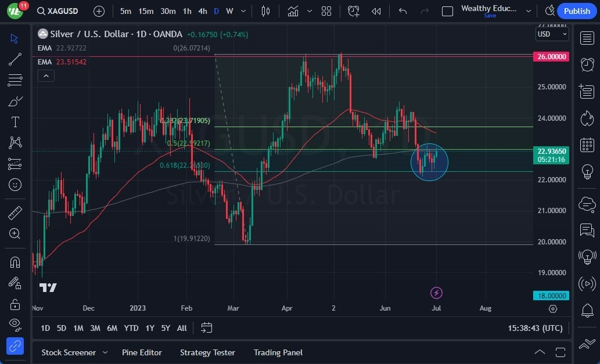This screenshot has width=600, height=364.
Task: Click the 26.00000 red price label
Action: coord(551,57)
